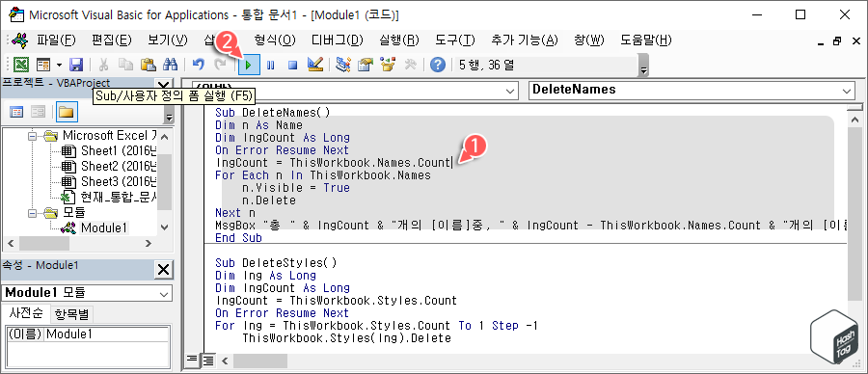Click the Find binoculars icon

170,66
